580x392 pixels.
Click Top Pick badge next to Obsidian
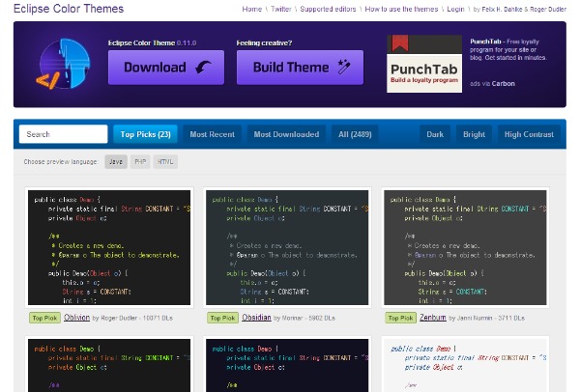(222, 318)
